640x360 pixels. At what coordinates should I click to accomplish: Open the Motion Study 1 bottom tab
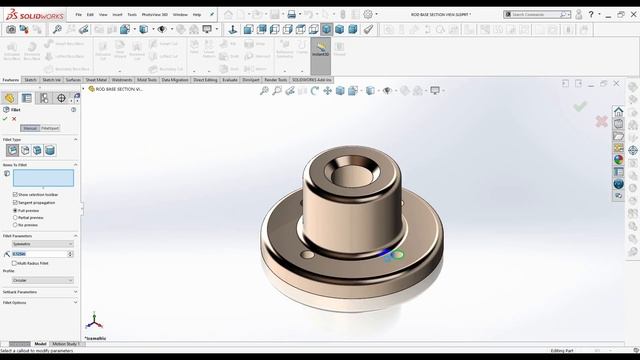pyautogui.click(x=65, y=344)
